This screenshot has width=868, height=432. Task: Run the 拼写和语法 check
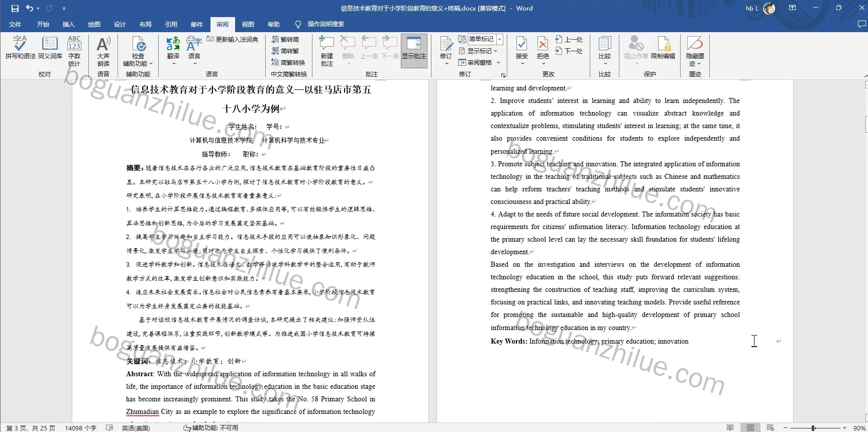pyautogui.click(x=20, y=48)
